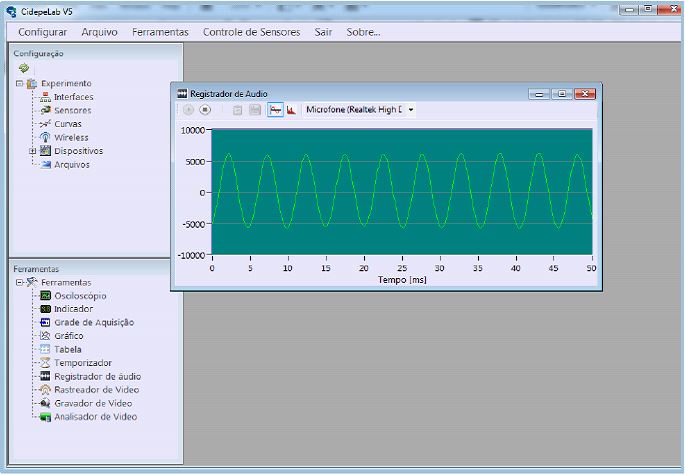The width and height of the screenshot is (685, 474).
Task: Select the Wireless tree label
Action: 71,138
